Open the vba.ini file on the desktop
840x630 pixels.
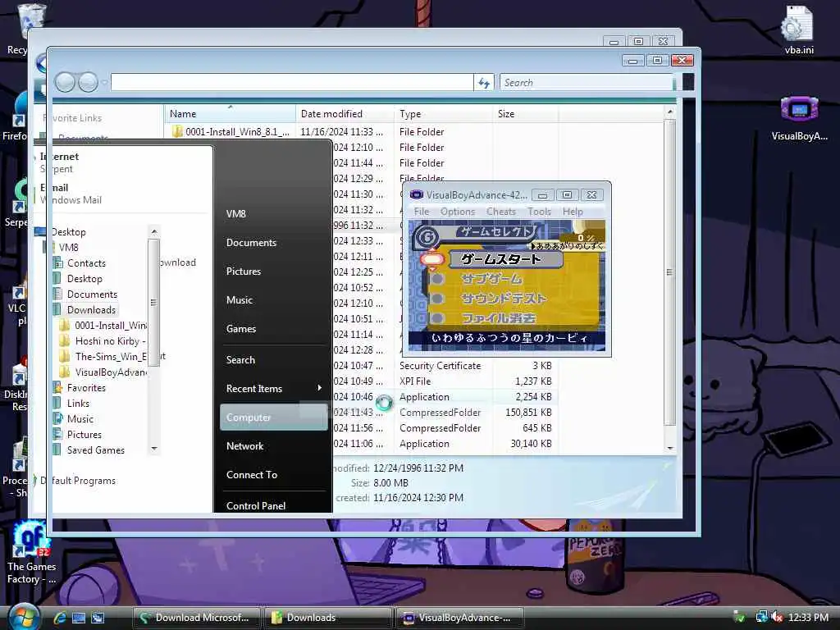tap(799, 30)
